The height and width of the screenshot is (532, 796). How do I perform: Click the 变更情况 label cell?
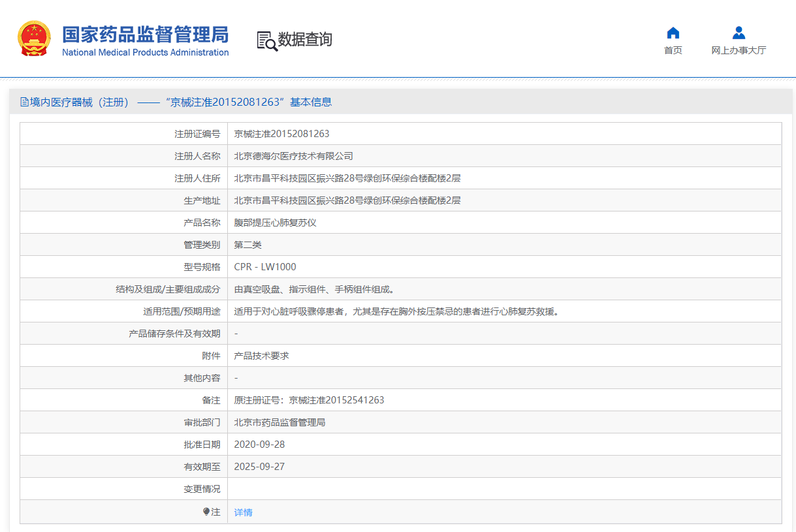(124, 489)
